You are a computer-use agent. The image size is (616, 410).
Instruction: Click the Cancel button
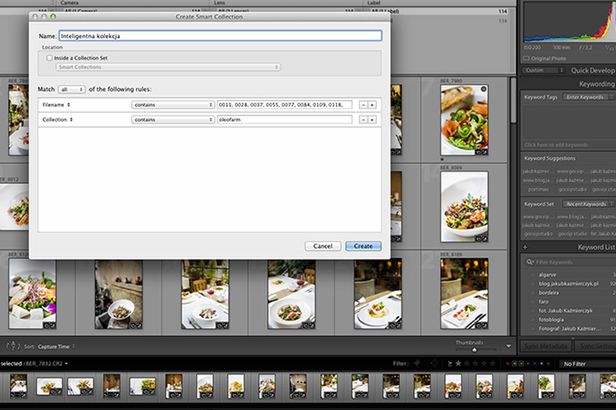[323, 246]
